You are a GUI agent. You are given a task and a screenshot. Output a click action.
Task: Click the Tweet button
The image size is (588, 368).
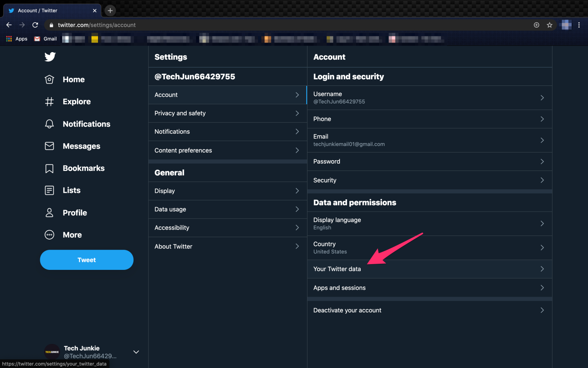(87, 260)
